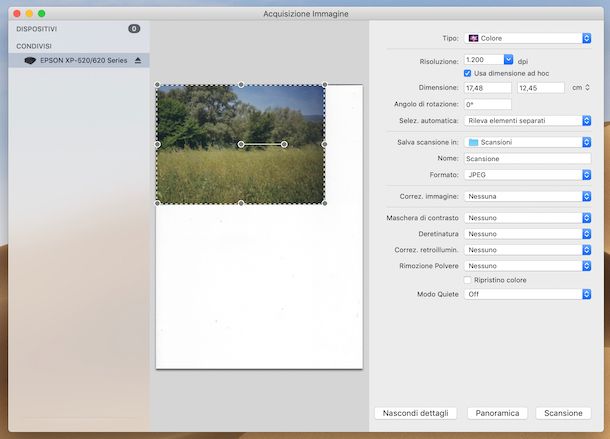Click the left-middle selection handle
The width and height of the screenshot is (610, 439).
(157, 144)
